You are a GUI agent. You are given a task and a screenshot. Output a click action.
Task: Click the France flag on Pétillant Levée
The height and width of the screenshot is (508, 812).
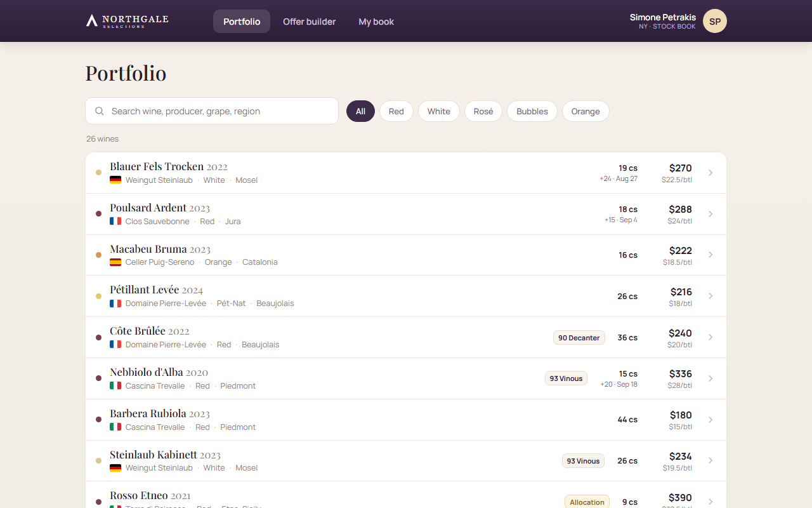tap(115, 304)
